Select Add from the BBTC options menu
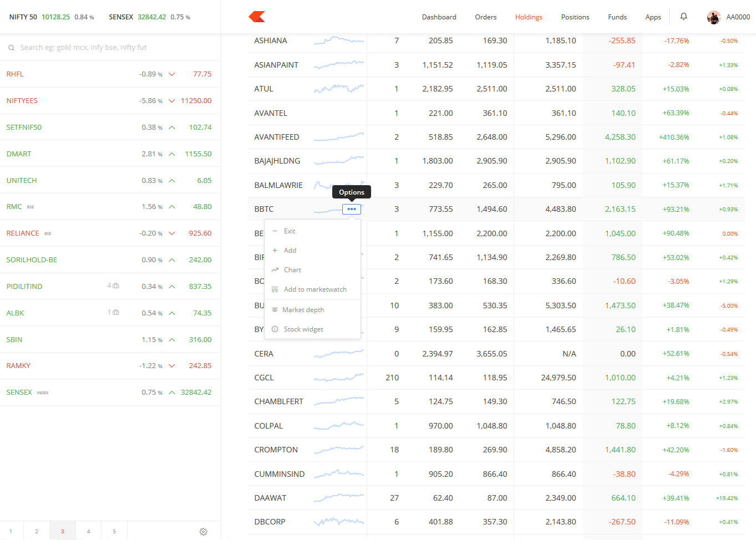 pyautogui.click(x=313, y=251)
